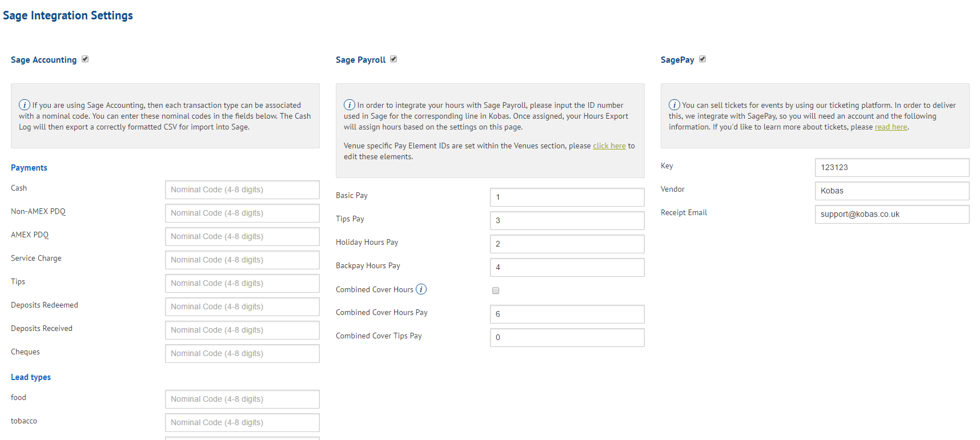The height and width of the screenshot is (440, 980).
Task: Click the Basic Pay label
Action: 352,195
